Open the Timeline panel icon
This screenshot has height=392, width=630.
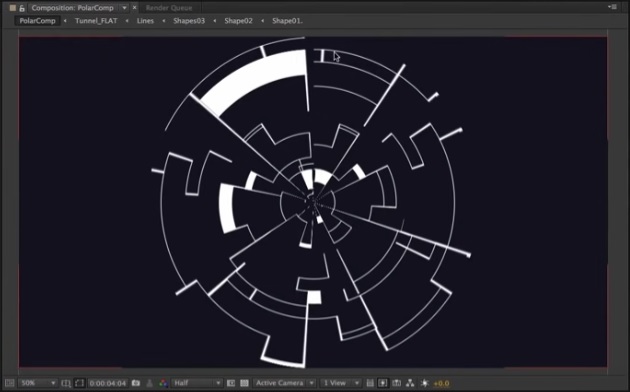397,383
